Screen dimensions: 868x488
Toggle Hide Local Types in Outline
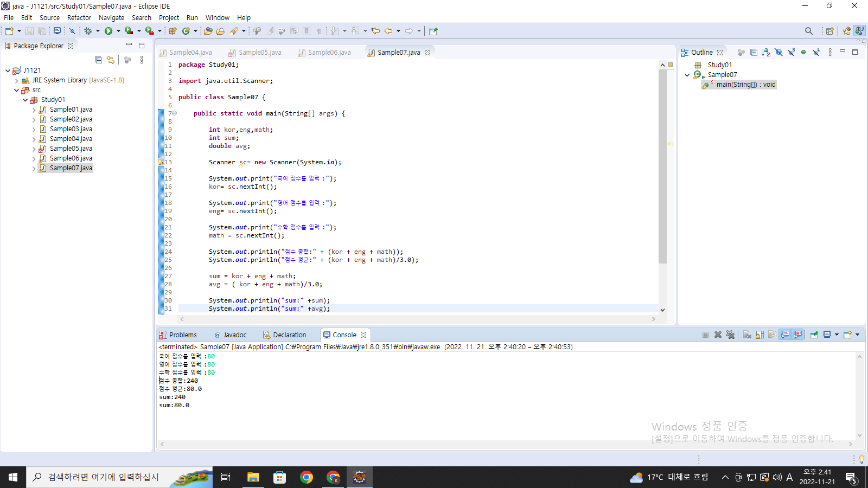click(x=816, y=52)
